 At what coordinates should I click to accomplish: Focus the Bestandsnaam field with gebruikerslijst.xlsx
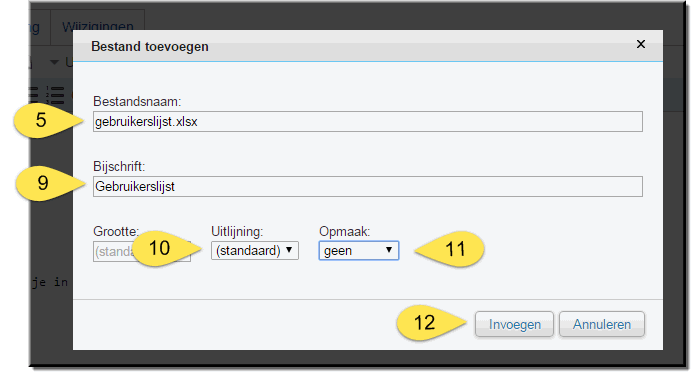tap(368, 121)
